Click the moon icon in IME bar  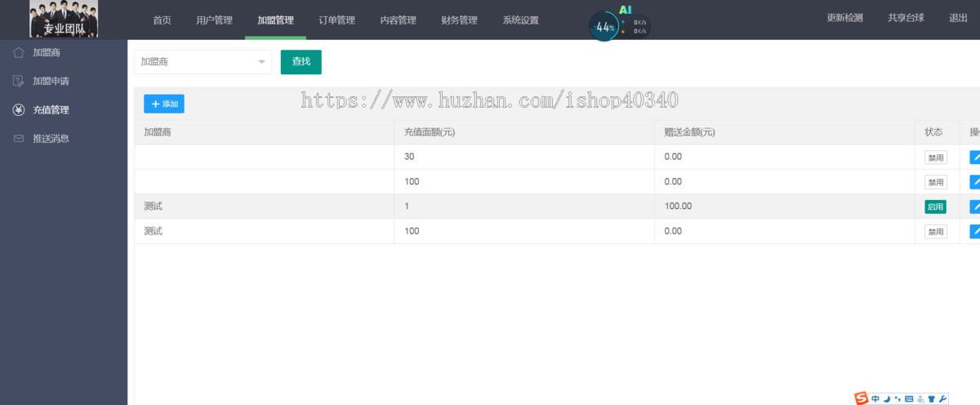(x=887, y=399)
